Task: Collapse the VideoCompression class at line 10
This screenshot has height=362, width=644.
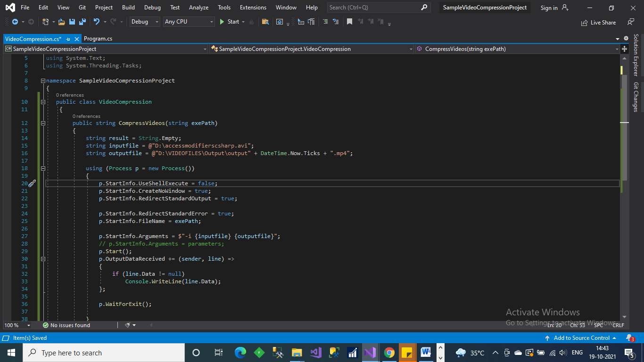Action: (x=43, y=102)
